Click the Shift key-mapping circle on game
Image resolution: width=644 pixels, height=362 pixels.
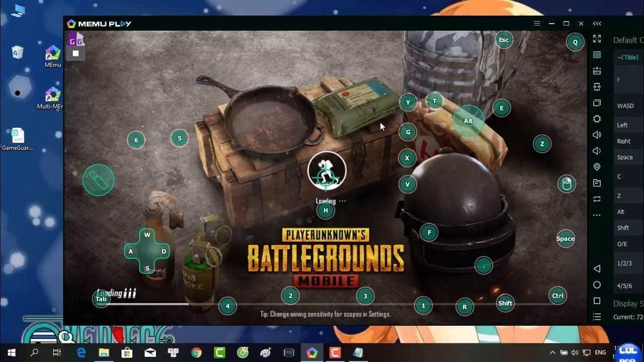pyautogui.click(x=505, y=303)
